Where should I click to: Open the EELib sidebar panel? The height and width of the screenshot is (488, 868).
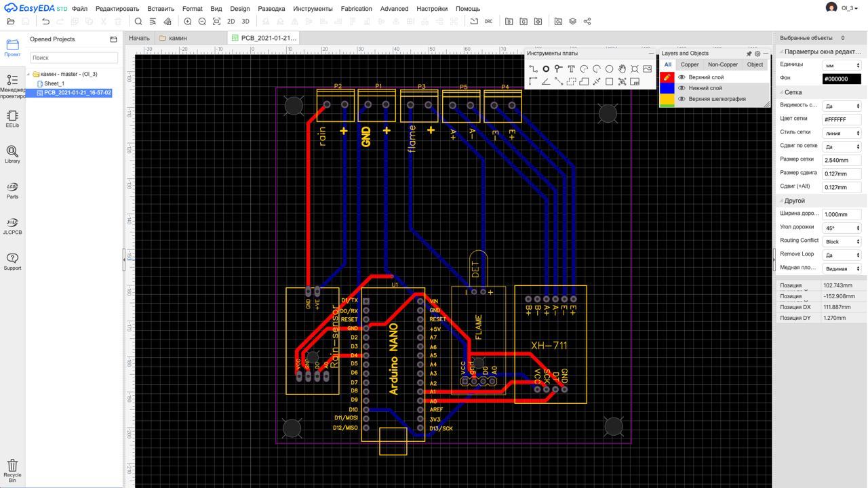pos(12,119)
